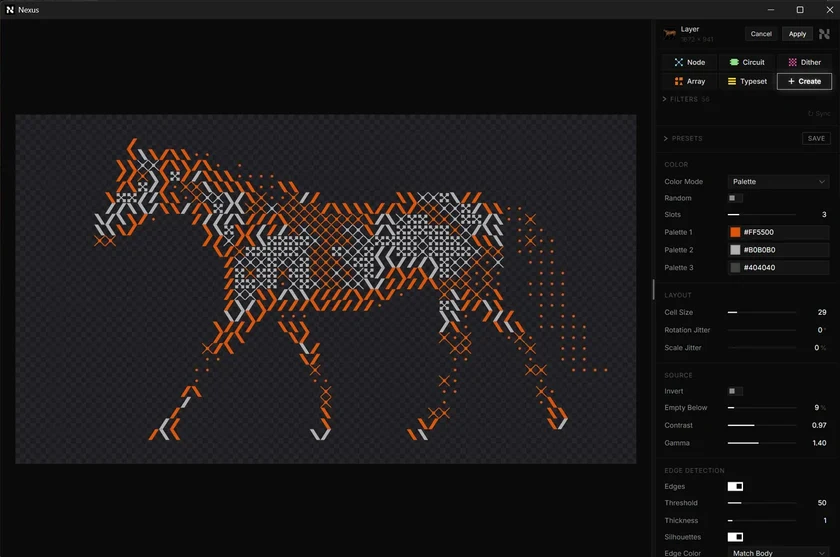Maximize the Nexus window
The image size is (840, 557).
(x=800, y=10)
